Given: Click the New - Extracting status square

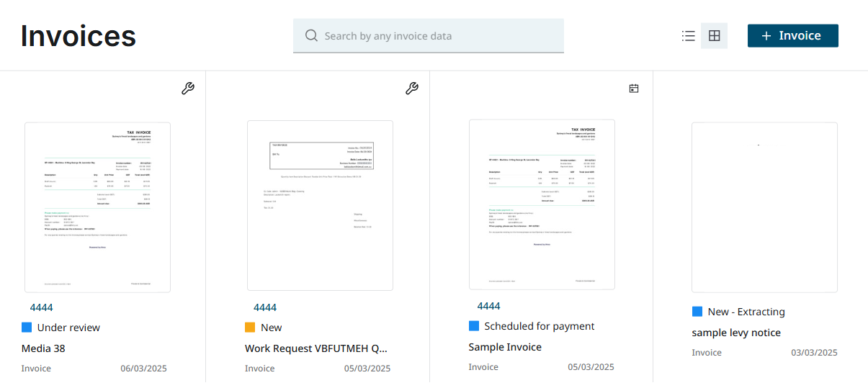Looking at the screenshot, I should pos(697,312).
